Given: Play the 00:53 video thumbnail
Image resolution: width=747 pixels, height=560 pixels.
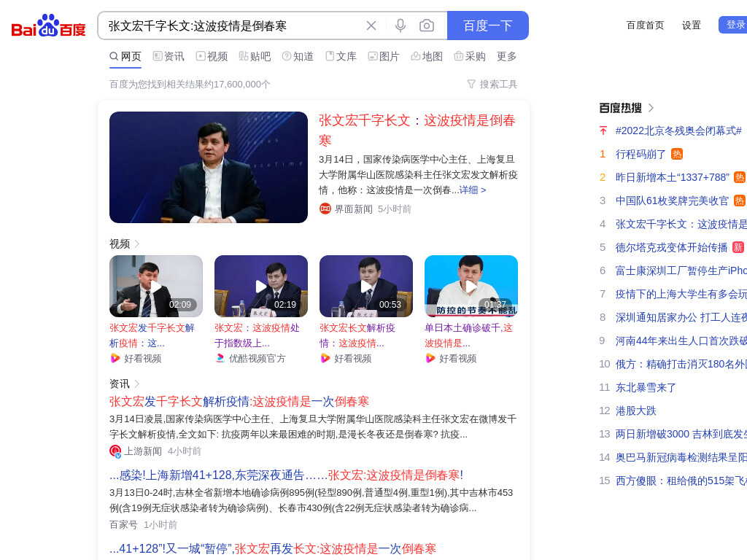Looking at the screenshot, I should 366,286.
